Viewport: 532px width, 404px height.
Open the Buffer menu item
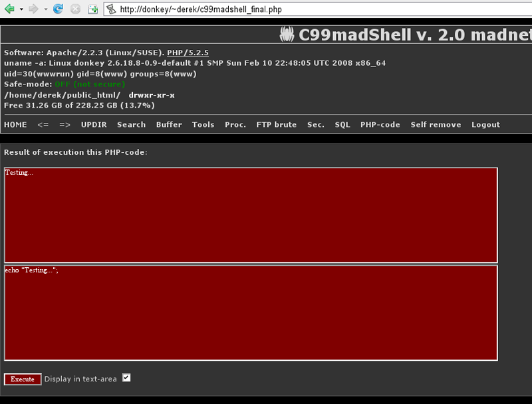[169, 125]
